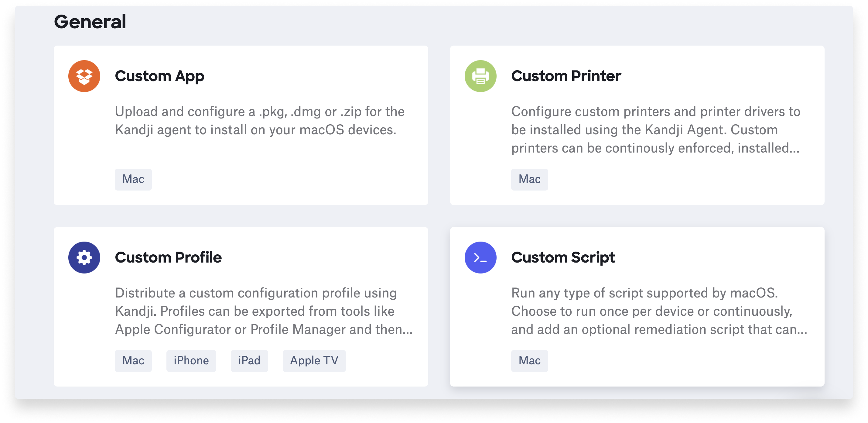Select the Custom Script heading
This screenshot has width=868, height=423.
click(x=563, y=257)
